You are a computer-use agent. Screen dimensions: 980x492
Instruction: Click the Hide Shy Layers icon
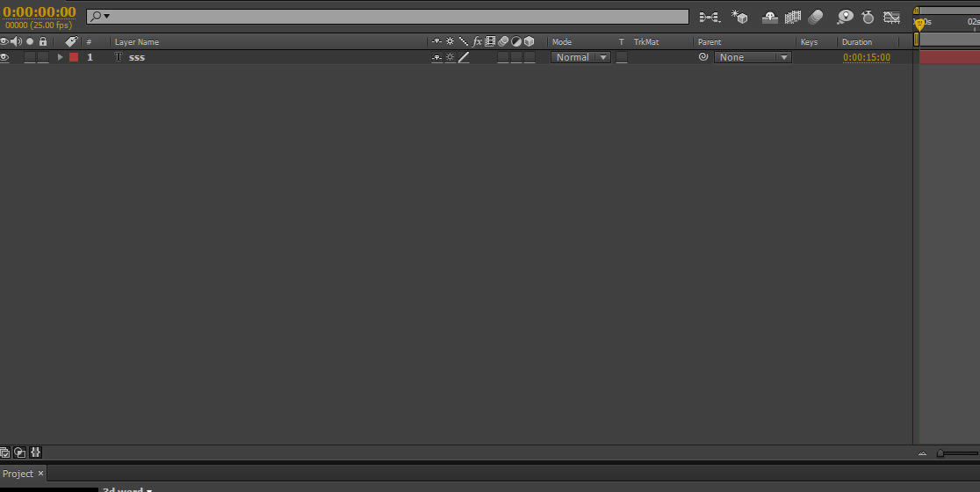coord(769,17)
